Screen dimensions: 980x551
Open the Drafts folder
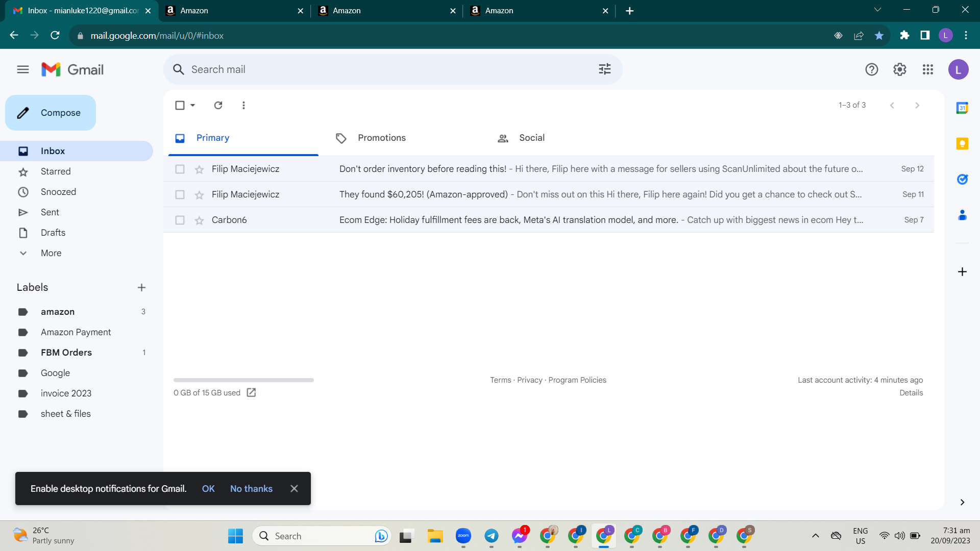77,233
